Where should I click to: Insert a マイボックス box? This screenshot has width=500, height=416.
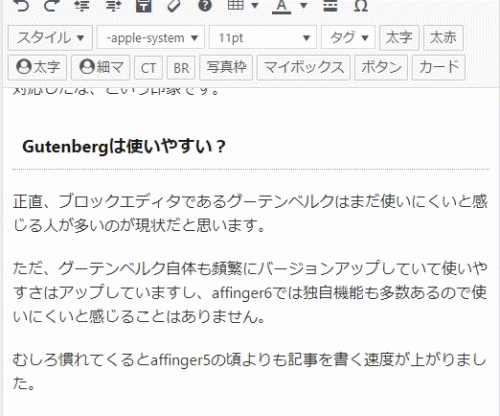point(303,68)
